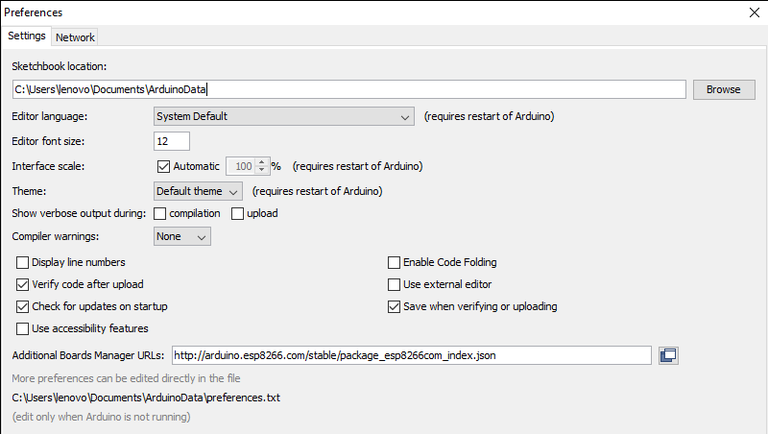Toggle Save when verifying or uploading
Image resolution: width=768 pixels, height=434 pixels.
tap(394, 307)
